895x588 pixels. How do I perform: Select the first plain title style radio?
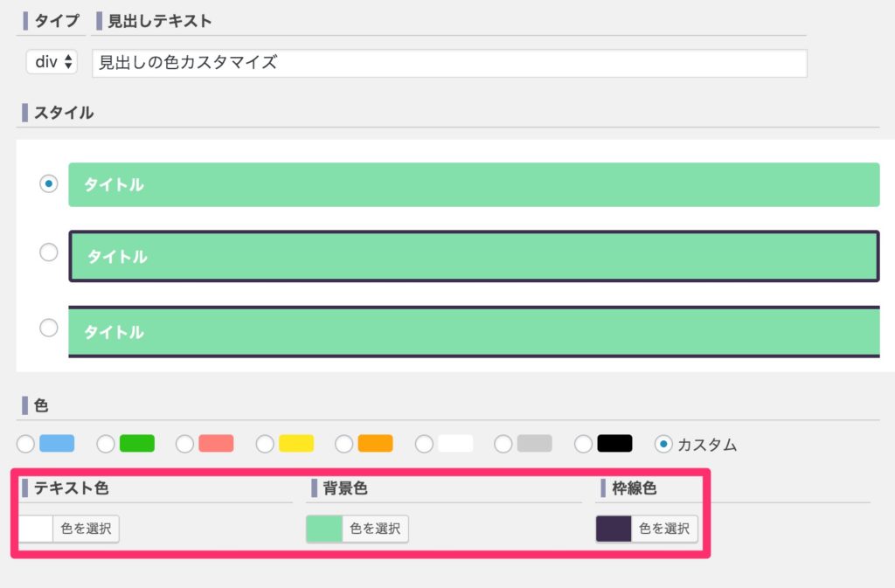[x=49, y=183]
